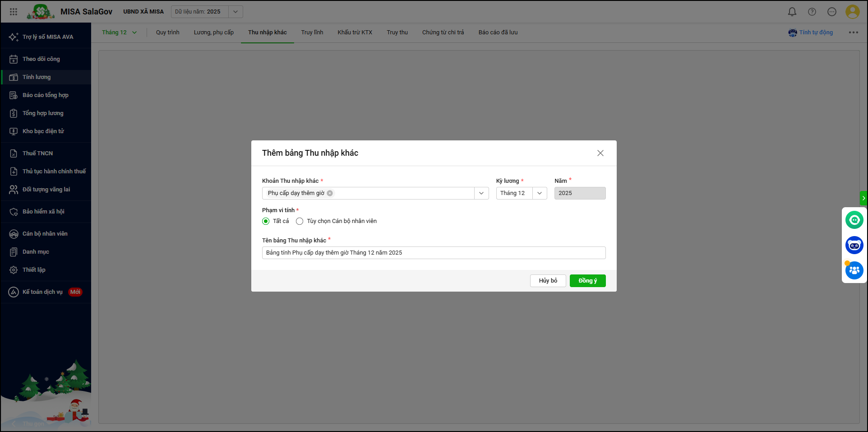The height and width of the screenshot is (432, 868).
Task: Open the green chat support icon
Action: pos(854,220)
